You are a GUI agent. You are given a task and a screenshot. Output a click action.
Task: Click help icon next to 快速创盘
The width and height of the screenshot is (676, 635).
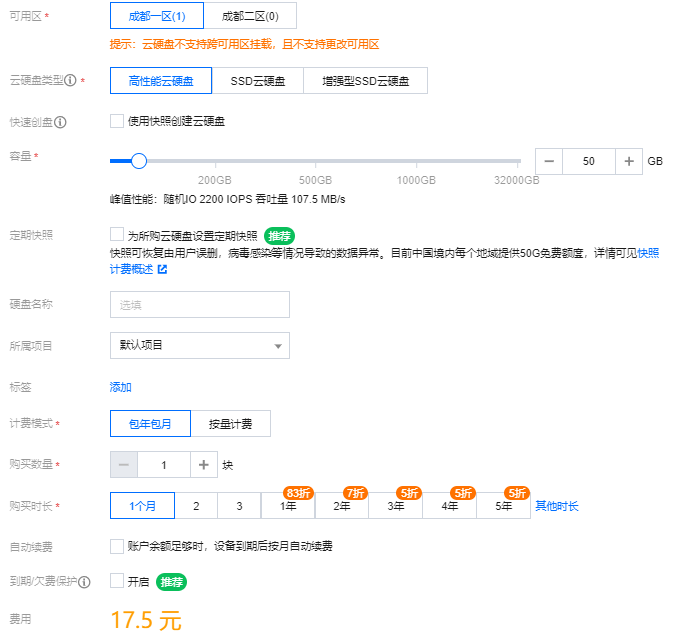pos(61,122)
